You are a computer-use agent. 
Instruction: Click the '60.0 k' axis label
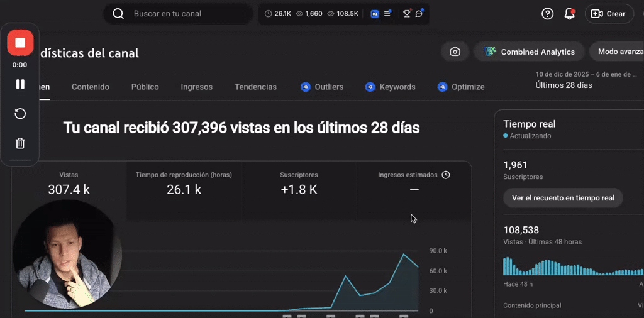click(438, 271)
